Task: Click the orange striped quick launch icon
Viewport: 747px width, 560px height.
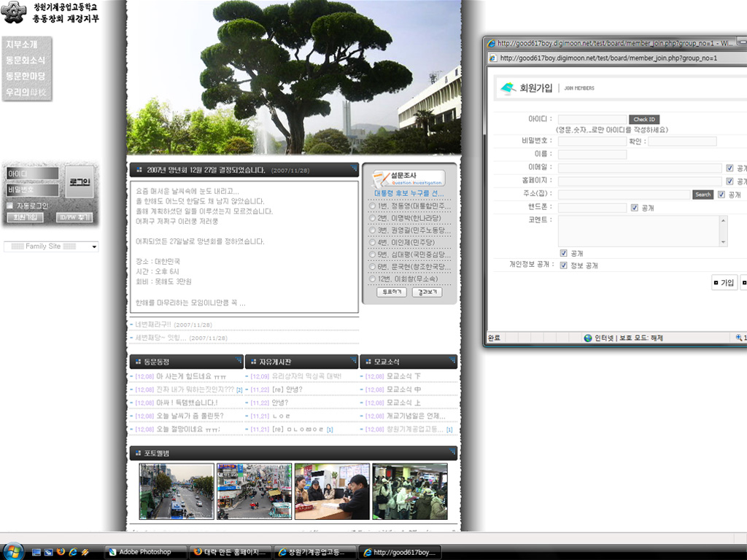Action: point(85,552)
